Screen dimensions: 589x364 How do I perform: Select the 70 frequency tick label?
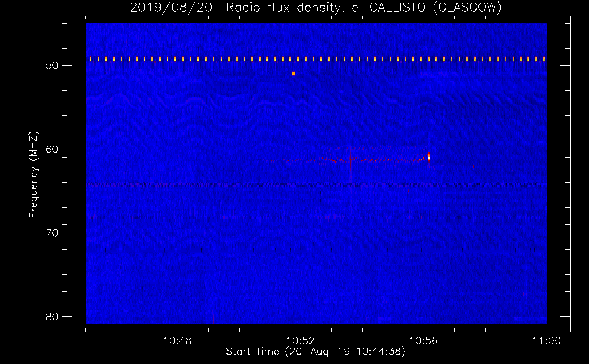pos(52,233)
